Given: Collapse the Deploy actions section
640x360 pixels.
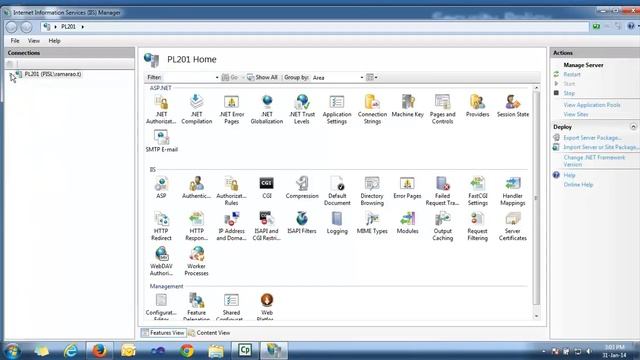Looking at the screenshot, I should pos(633,127).
